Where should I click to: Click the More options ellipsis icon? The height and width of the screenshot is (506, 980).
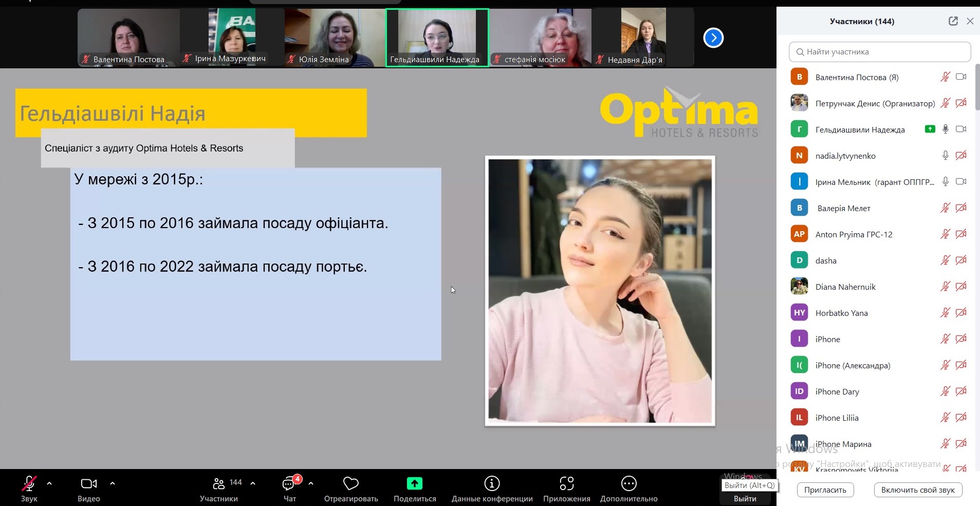click(x=628, y=484)
